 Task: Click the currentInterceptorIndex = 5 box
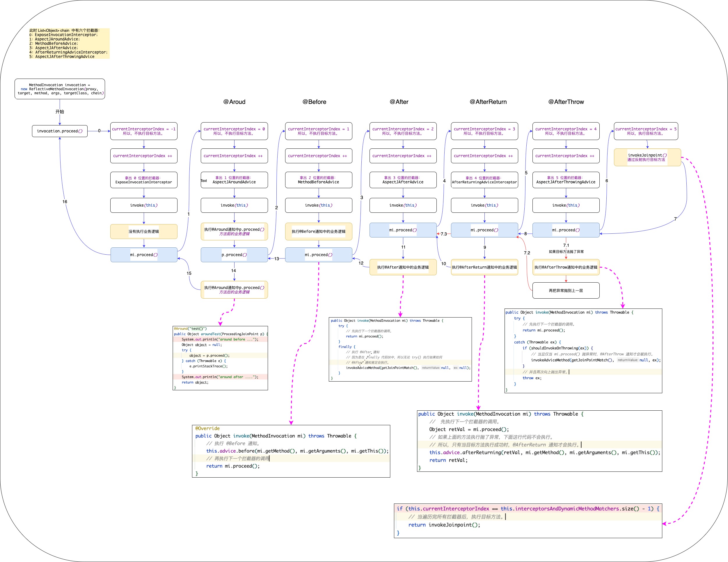click(x=646, y=131)
